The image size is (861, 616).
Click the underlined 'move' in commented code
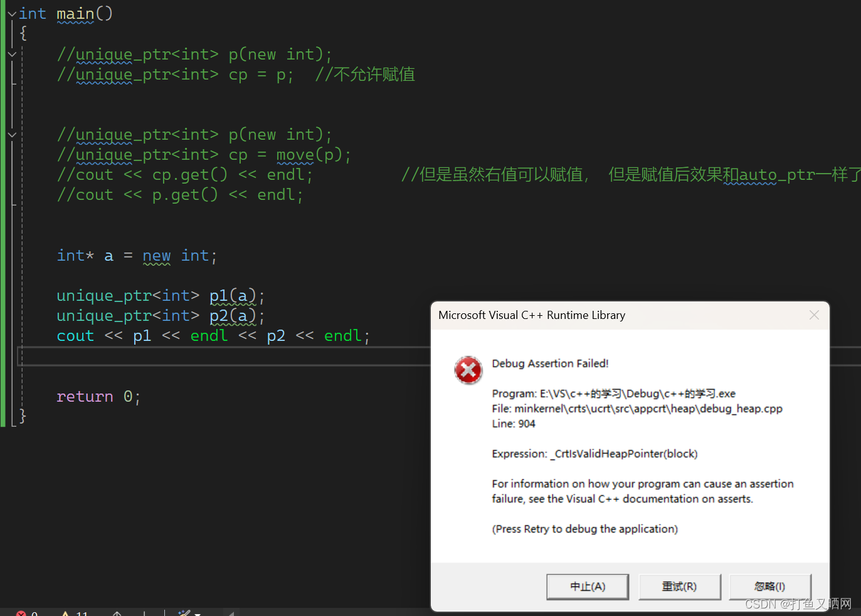pyautogui.click(x=295, y=154)
